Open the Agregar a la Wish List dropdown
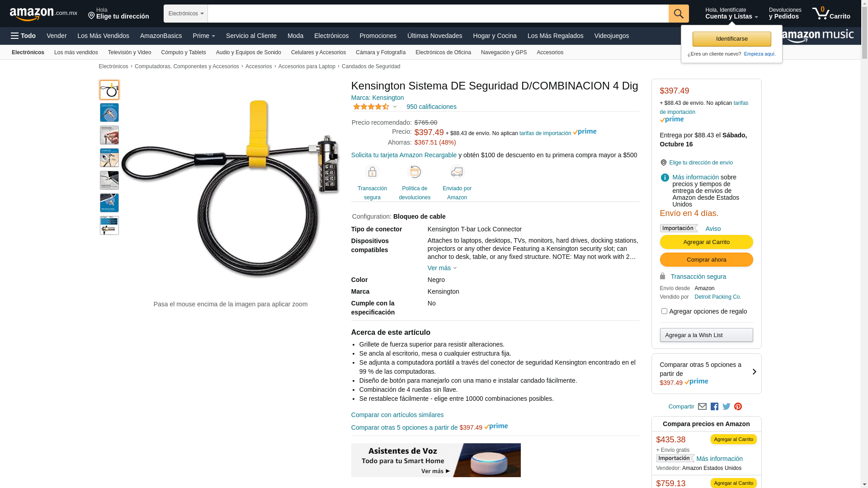The image size is (868, 488). 706,335
